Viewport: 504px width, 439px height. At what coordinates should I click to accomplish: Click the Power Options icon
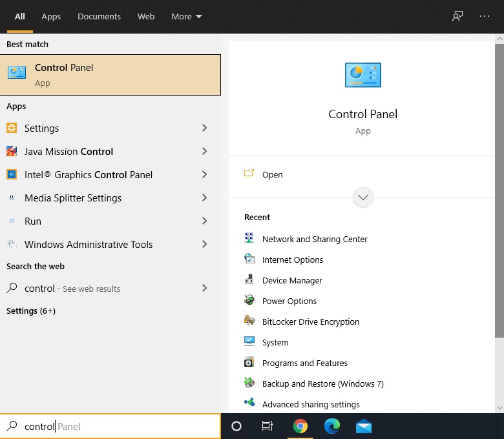[249, 300]
